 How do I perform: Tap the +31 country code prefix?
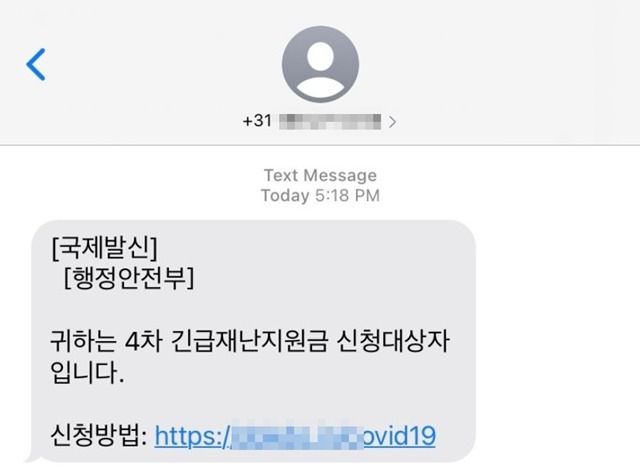(257, 121)
